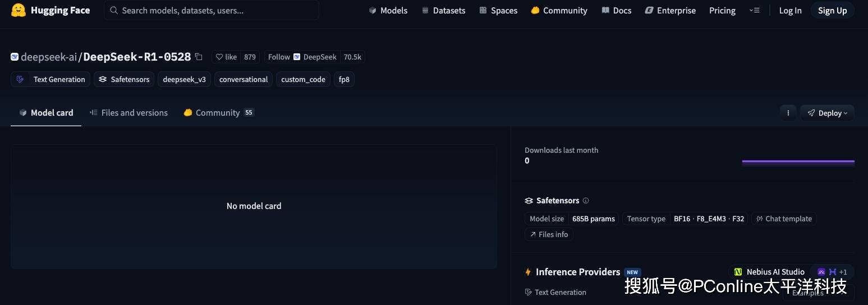Image resolution: width=868 pixels, height=305 pixels.
Task: Open the Community tab with 55 discussions
Action: [219, 113]
